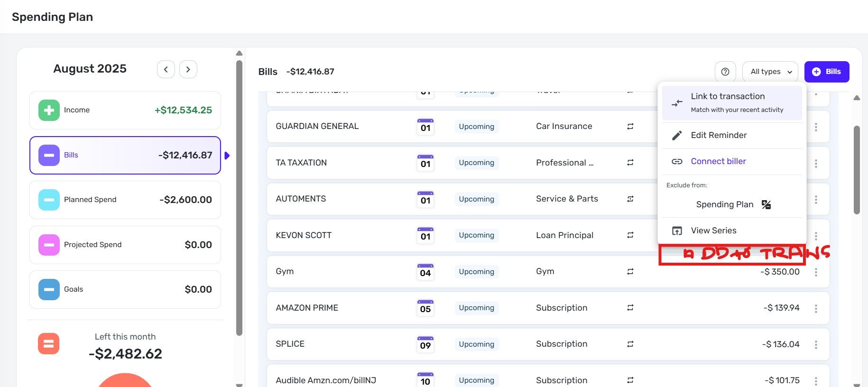The height and width of the screenshot is (387, 868).
Task: Click the Car Insurance category text
Action: point(564,126)
